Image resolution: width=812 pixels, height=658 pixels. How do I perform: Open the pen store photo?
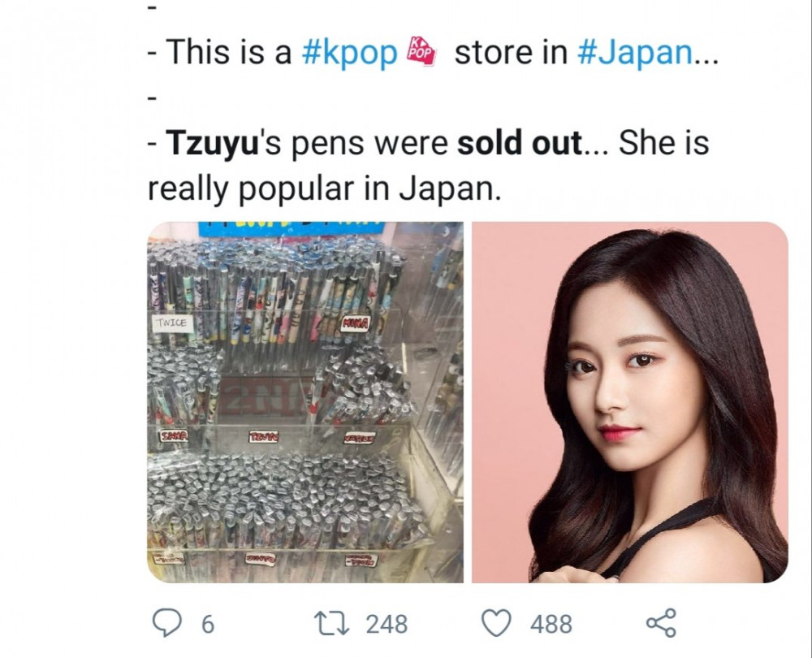tap(305, 403)
